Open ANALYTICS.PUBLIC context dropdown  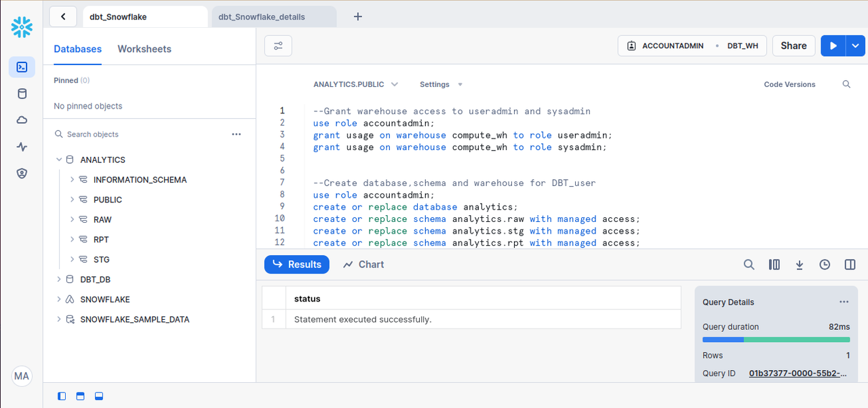(355, 84)
